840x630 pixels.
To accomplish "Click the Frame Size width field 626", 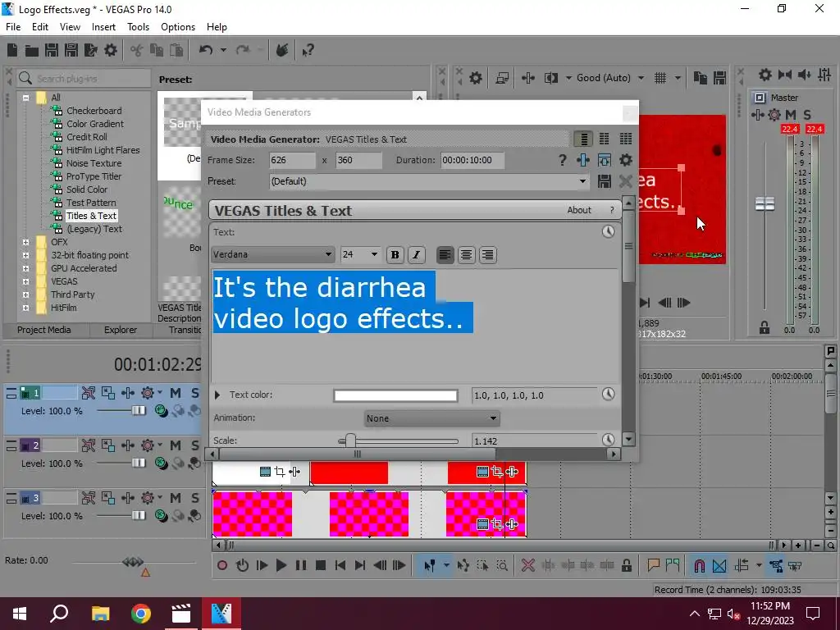I will pyautogui.click(x=292, y=160).
